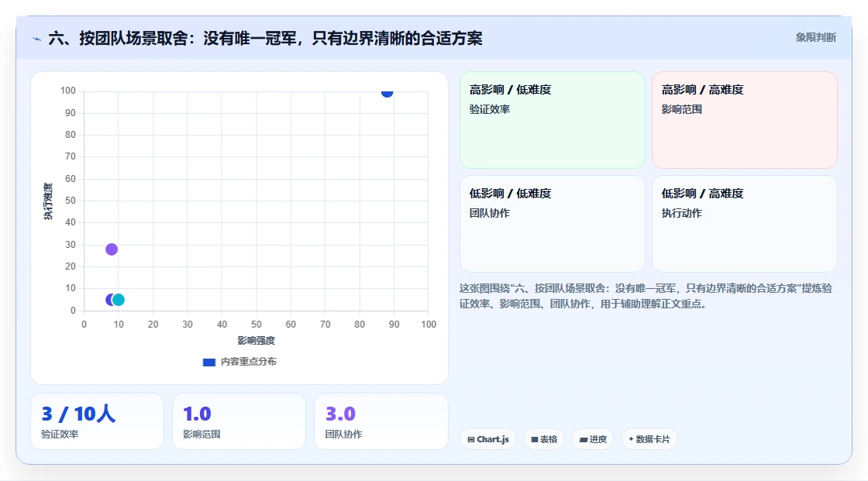The width and height of the screenshot is (868, 481).
Task: Click the blue data point at the chart top
Action: [387, 92]
